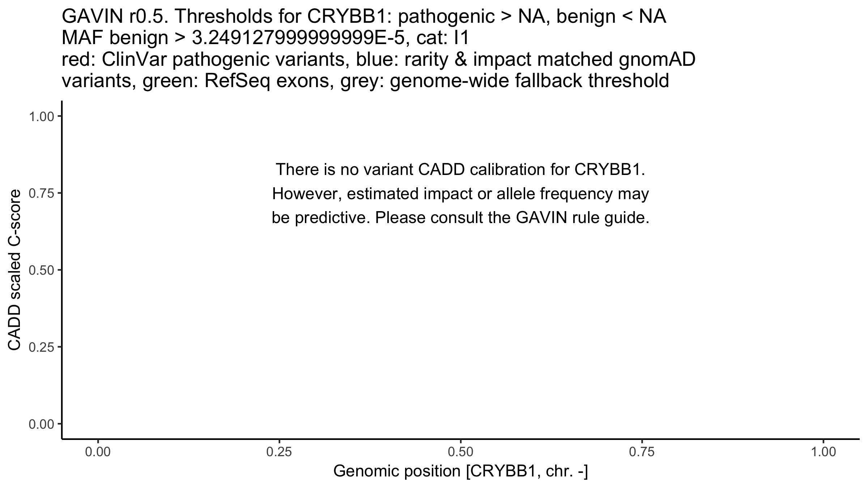This screenshot has height=488, width=868.
Task: Click the x-axis tick label 0.00
Action: click(98, 453)
